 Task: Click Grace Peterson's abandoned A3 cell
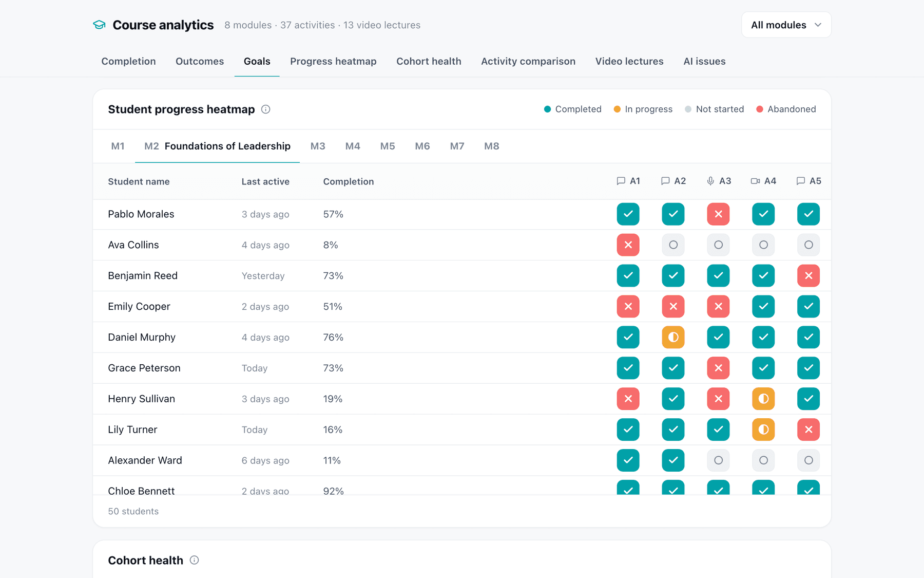[x=718, y=368]
